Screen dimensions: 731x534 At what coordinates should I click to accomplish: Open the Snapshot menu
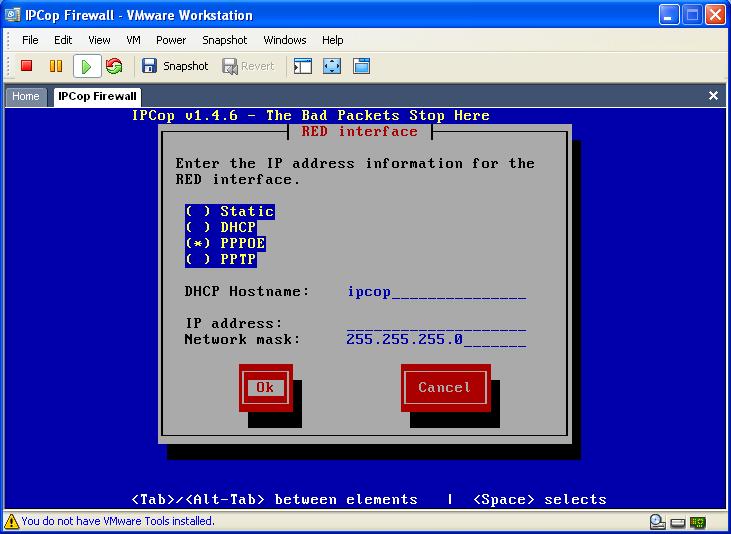[225, 40]
